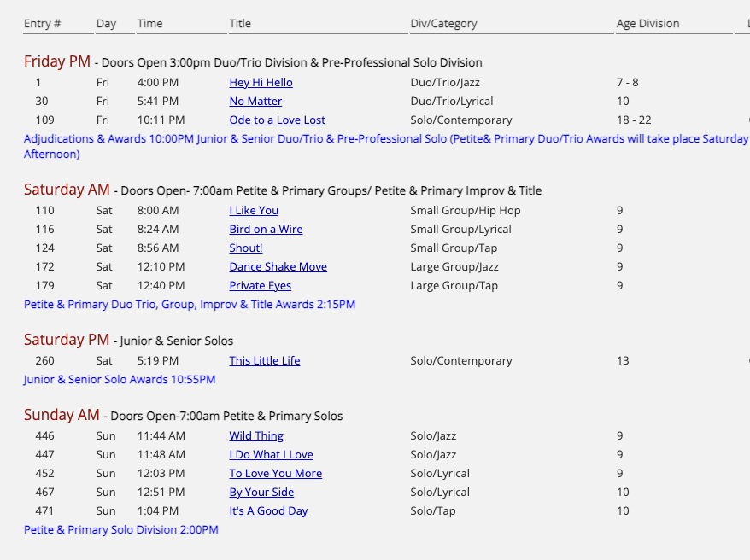View the "By Your Side" entry
The height and width of the screenshot is (560, 750).
[x=261, y=492]
